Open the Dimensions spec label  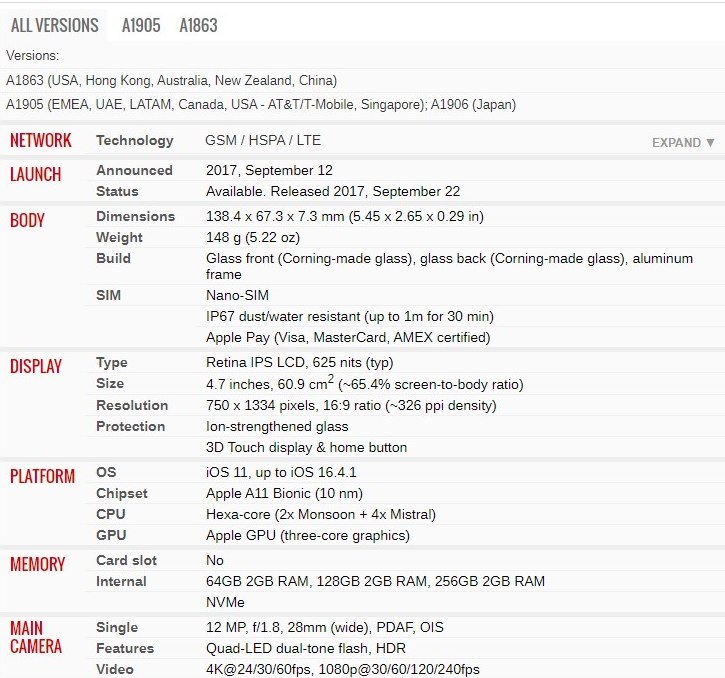click(135, 216)
